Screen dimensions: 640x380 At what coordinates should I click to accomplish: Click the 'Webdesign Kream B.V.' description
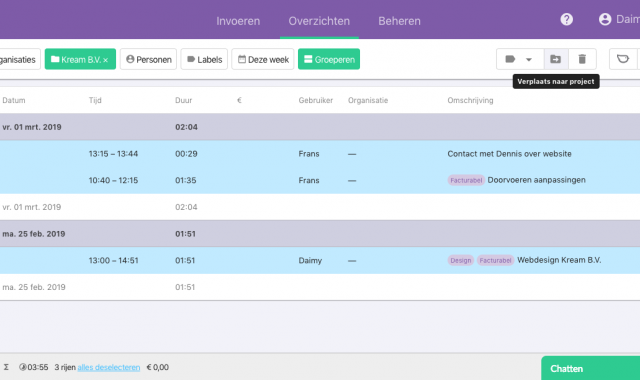pos(559,260)
